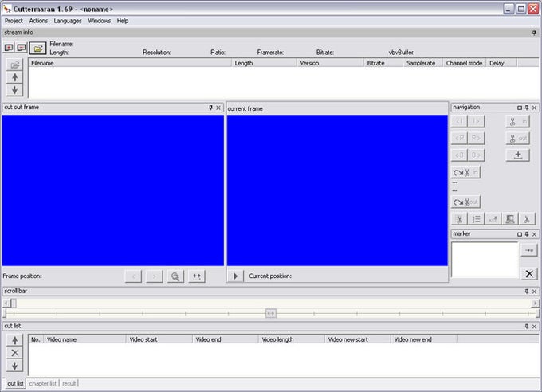Go to cut out position arrow button
The image size is (542, 392).
click(x=466, y=202)
